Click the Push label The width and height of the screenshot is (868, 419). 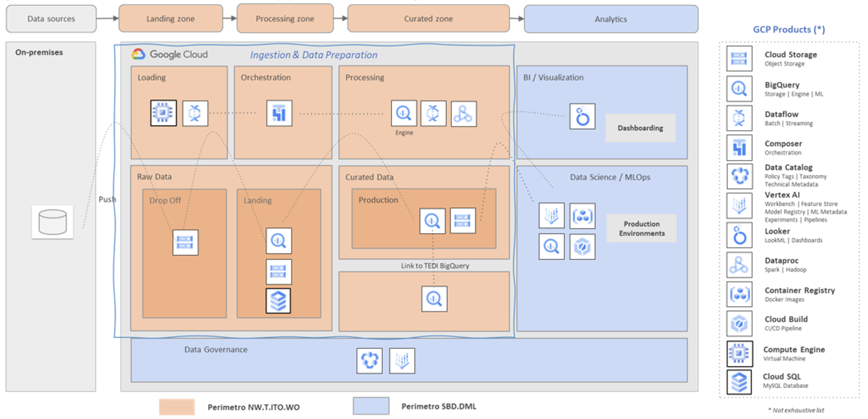(107, 199)
